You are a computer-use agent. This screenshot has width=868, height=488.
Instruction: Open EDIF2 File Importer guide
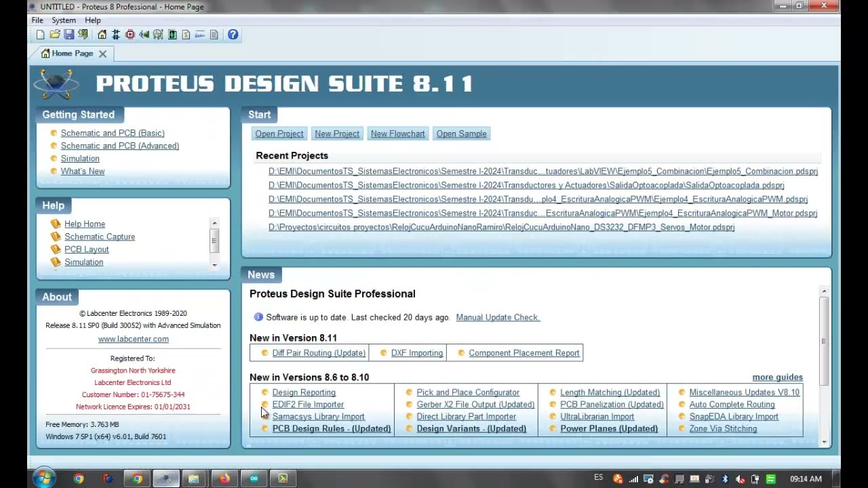pos(308,405)
